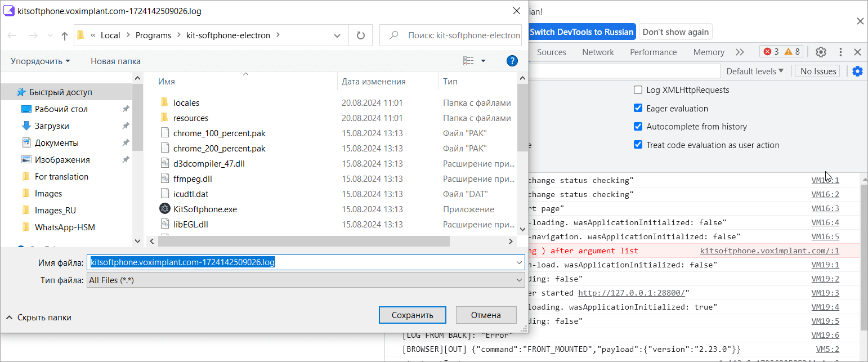Change view layout icon in dialog
Screen dimensions: 868x362
point(468,61)
